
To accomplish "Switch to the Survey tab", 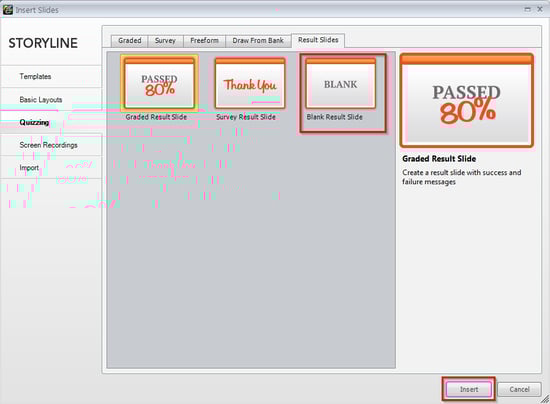I will tap(165, 41).
